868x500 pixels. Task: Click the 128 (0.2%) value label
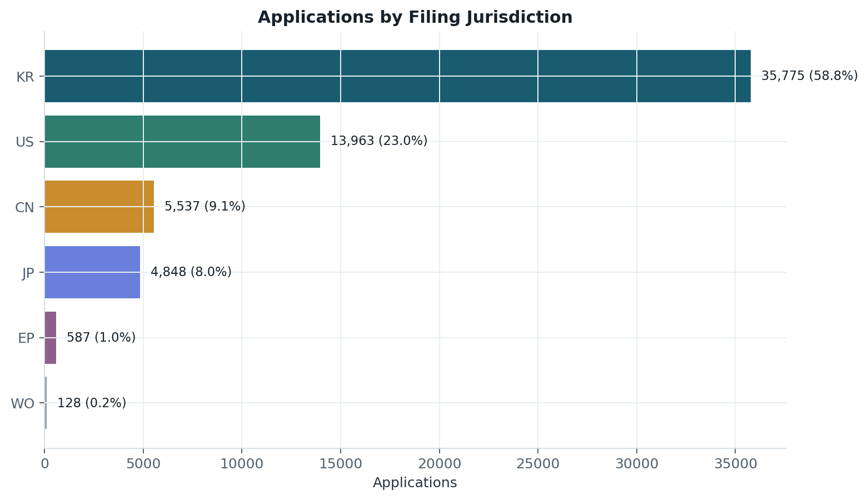pos(92,403)
